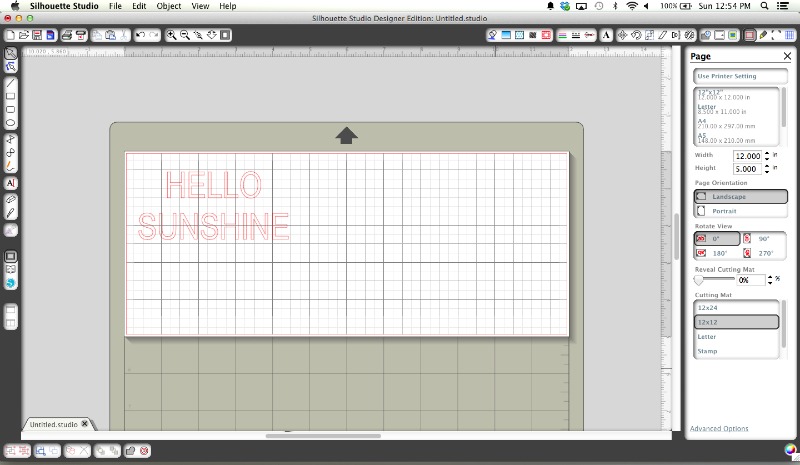Open the Text Style window icon
Image resolution: width=800 pixels, height=465 pixels.
[606, 35]
